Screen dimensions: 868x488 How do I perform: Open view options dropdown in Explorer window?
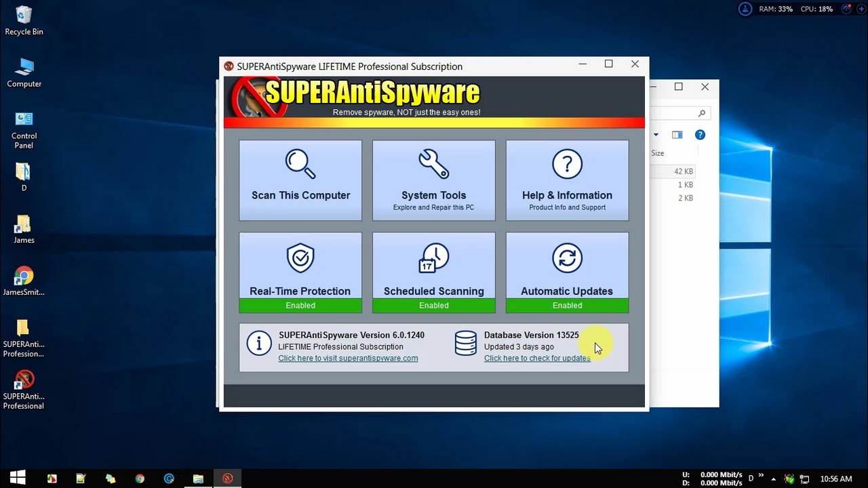tap(656, 135)
